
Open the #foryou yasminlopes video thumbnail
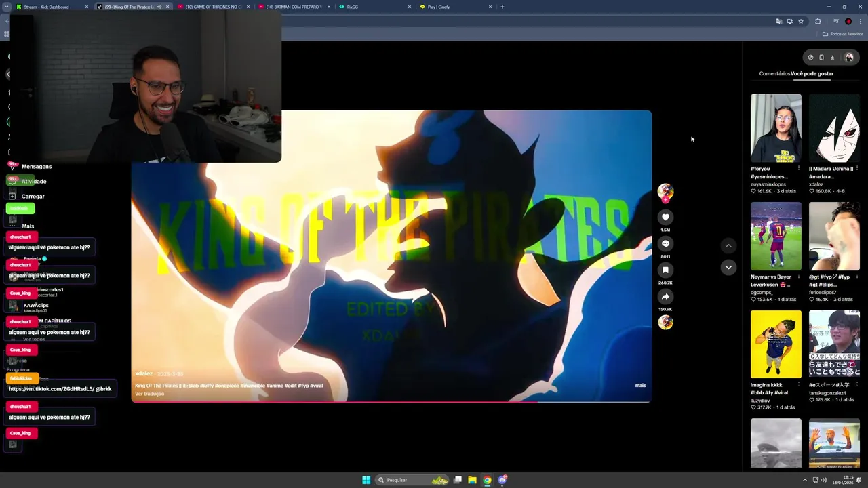tap(776, 128)
